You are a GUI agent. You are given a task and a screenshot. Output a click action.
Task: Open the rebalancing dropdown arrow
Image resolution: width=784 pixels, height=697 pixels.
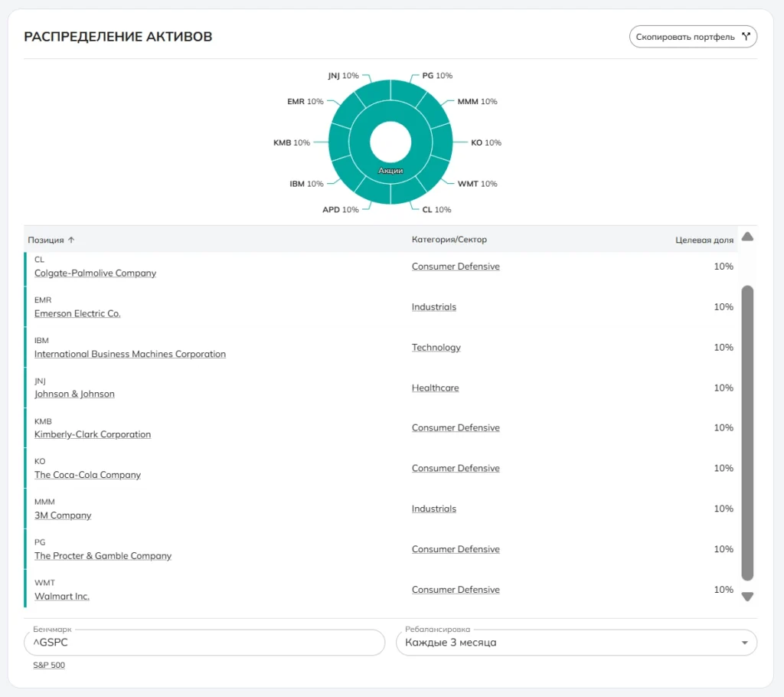pyautogui.click(x=744, y=643)
